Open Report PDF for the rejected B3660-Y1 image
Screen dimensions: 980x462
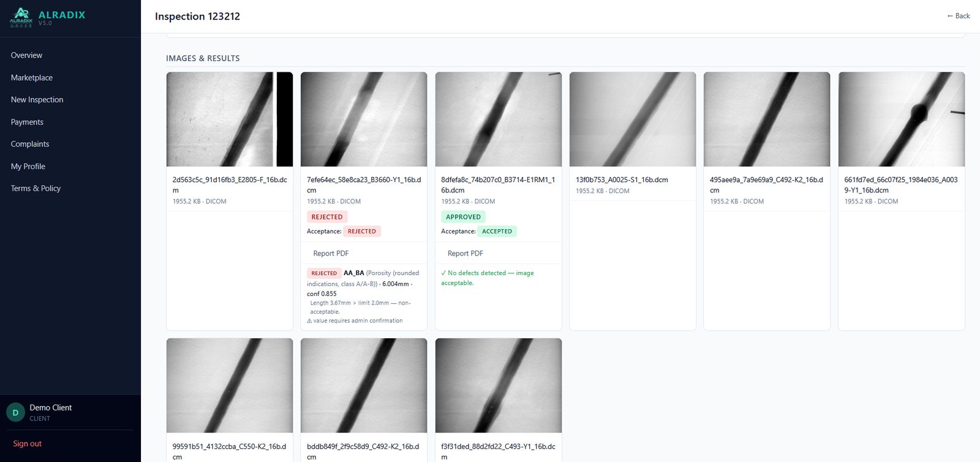[331, 253]
